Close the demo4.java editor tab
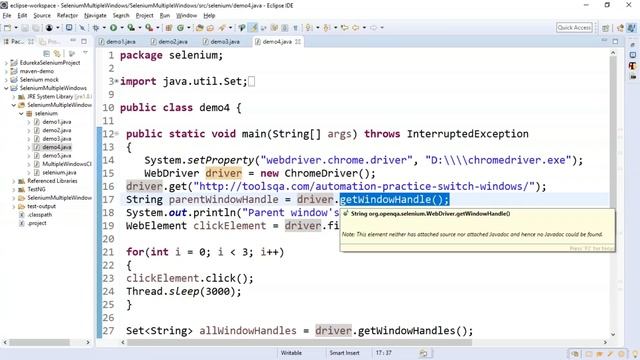 [298, 42]
